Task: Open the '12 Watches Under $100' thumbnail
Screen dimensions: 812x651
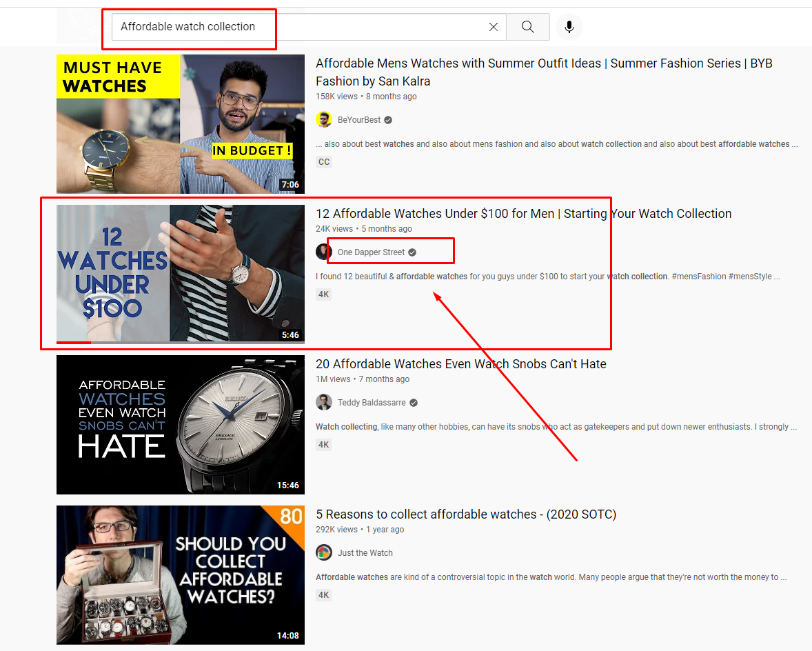Action: tap(181, 273)
